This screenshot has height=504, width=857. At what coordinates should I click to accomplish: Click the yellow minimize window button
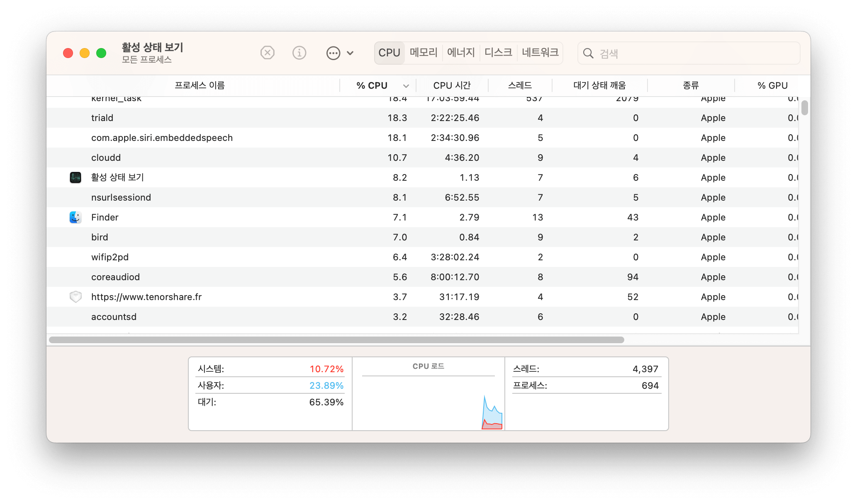click(x=85, y=53)
